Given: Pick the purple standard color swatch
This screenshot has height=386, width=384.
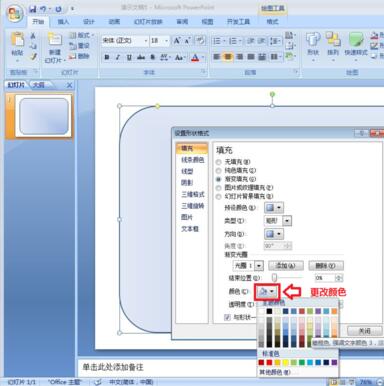Looking at the screenshot, I should [x=334, y=362].
